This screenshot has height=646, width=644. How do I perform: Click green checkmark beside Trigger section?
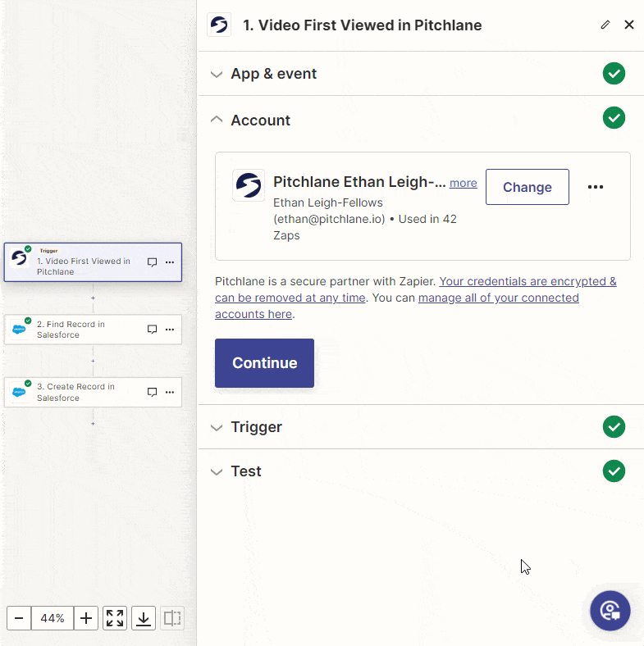[614, 427]
